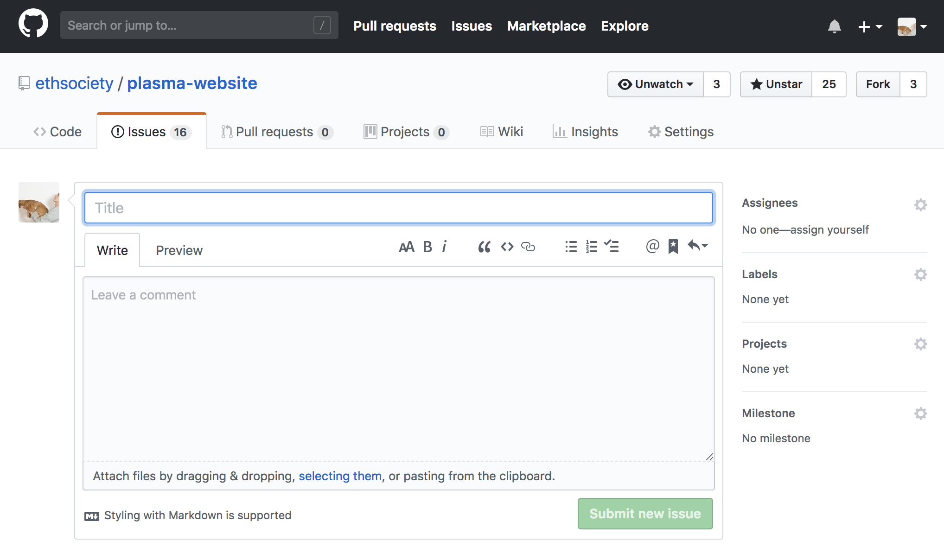Image resolution: width=944 pixels, height=560 pixels.
Task: Expand the Labels settings gear
Action: pyautogui.click(x=920, y=274)
